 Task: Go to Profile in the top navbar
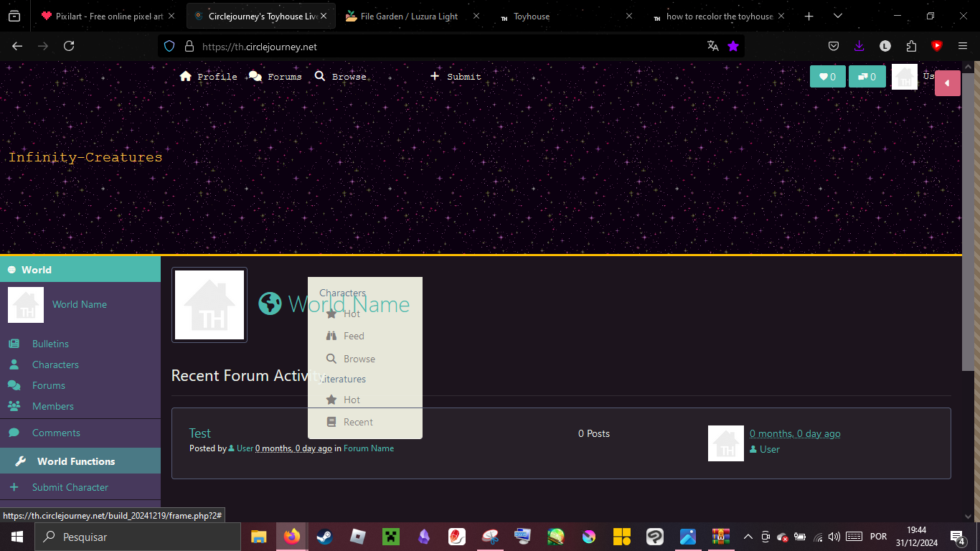208,76
